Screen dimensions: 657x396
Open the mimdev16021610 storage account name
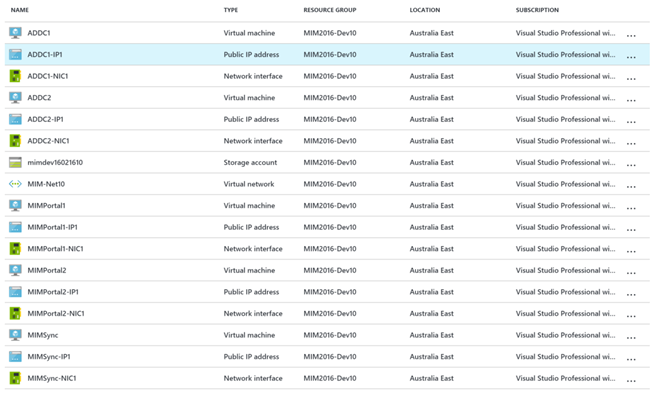[x=55, y=162]
